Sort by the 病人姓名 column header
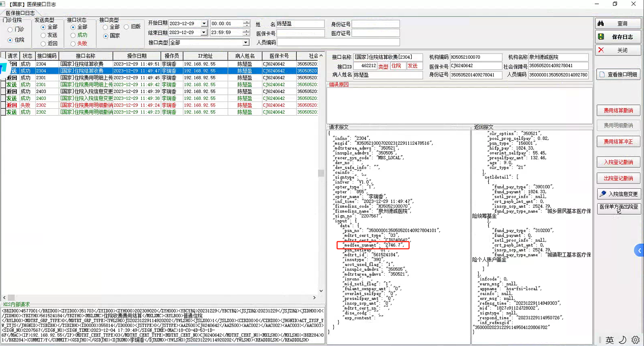Image resolution: width=644 pixels, height=346 pixels. pos(245,56)
